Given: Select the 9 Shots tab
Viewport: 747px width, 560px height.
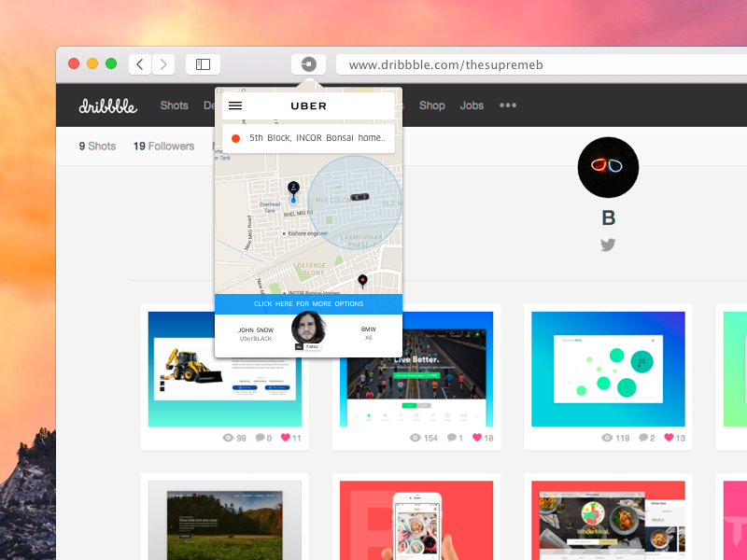Looking at the screenshot, I should point(98,147).
